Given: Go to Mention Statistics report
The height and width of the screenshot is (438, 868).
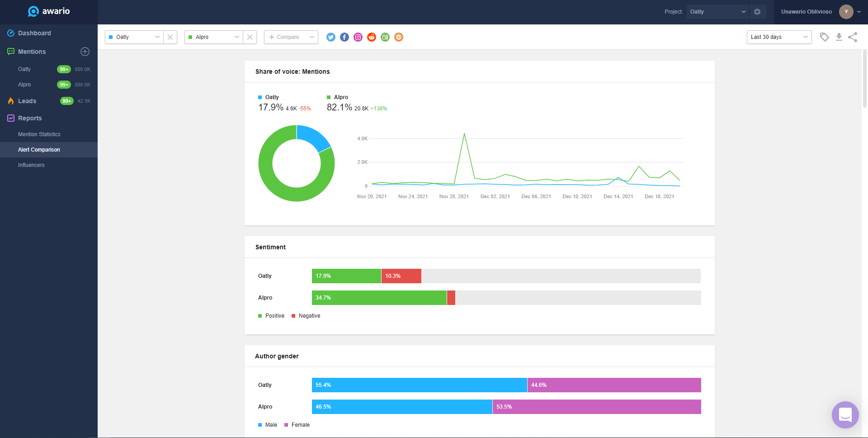Looking at the screenshot, I should pyautogui.click(x=39, y=134).
